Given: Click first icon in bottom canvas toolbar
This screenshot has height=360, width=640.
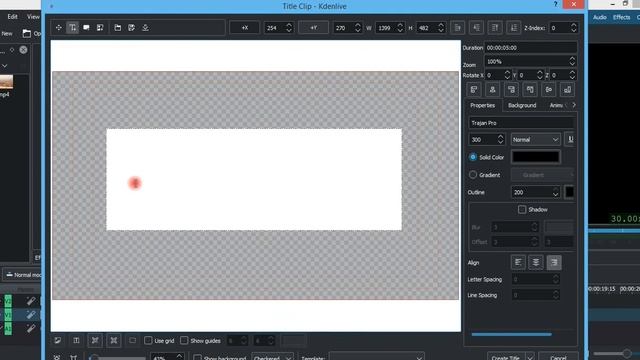Looking at the screenshot, I should pos(58,340).
